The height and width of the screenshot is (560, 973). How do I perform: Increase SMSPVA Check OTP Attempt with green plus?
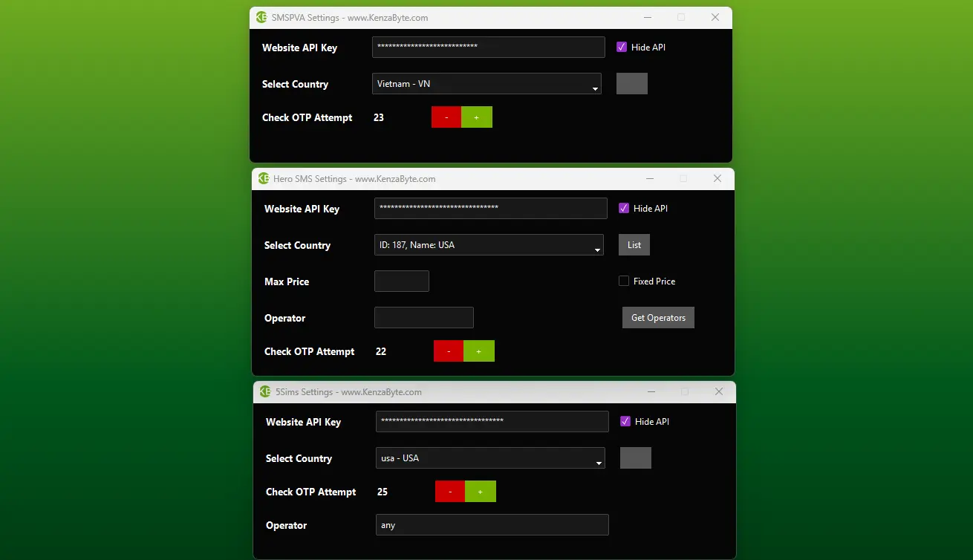477,117
